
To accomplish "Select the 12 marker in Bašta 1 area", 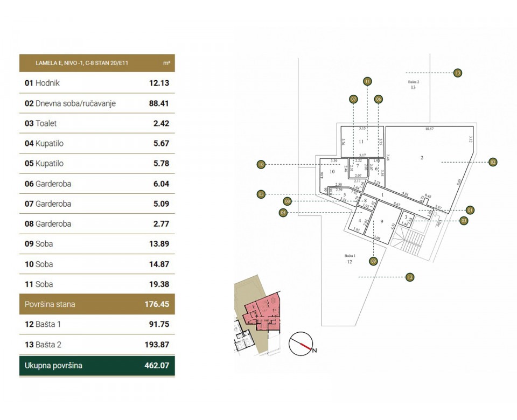I will tap(410, 277).
